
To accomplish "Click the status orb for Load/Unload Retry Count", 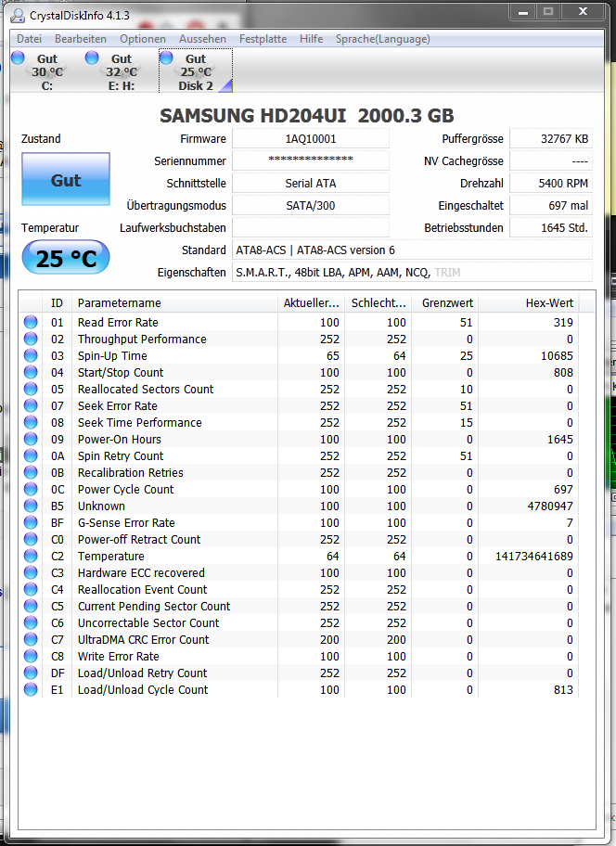I will tap(31, 673).
